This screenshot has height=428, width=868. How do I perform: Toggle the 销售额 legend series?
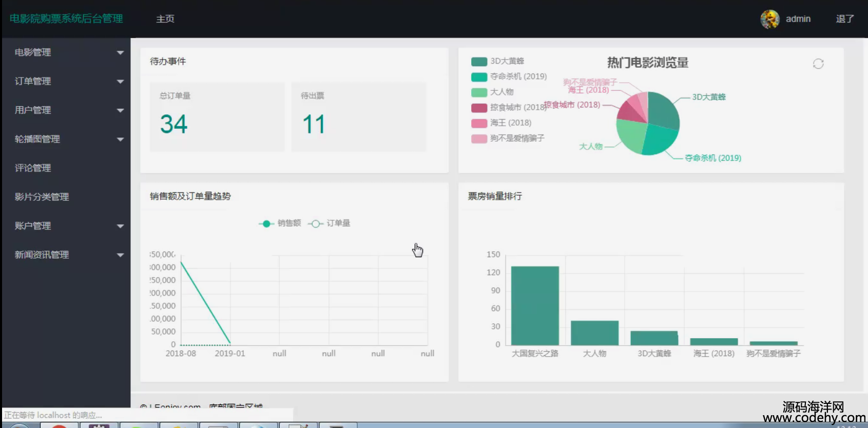tap(280, 223)
